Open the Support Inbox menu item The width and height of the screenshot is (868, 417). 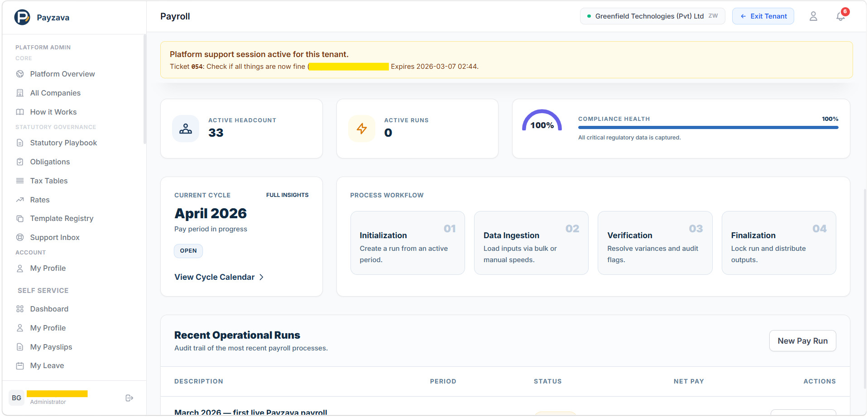click(55, 237)
